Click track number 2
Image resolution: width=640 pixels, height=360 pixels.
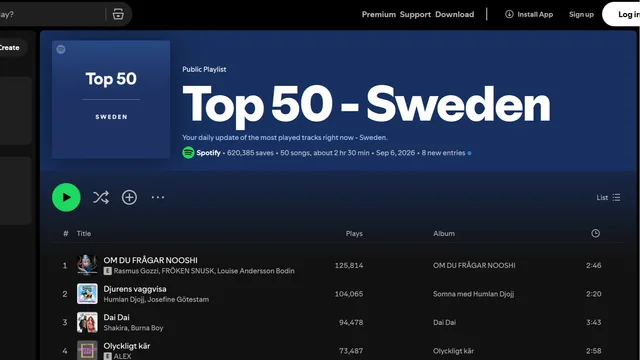tap(65, 294)
